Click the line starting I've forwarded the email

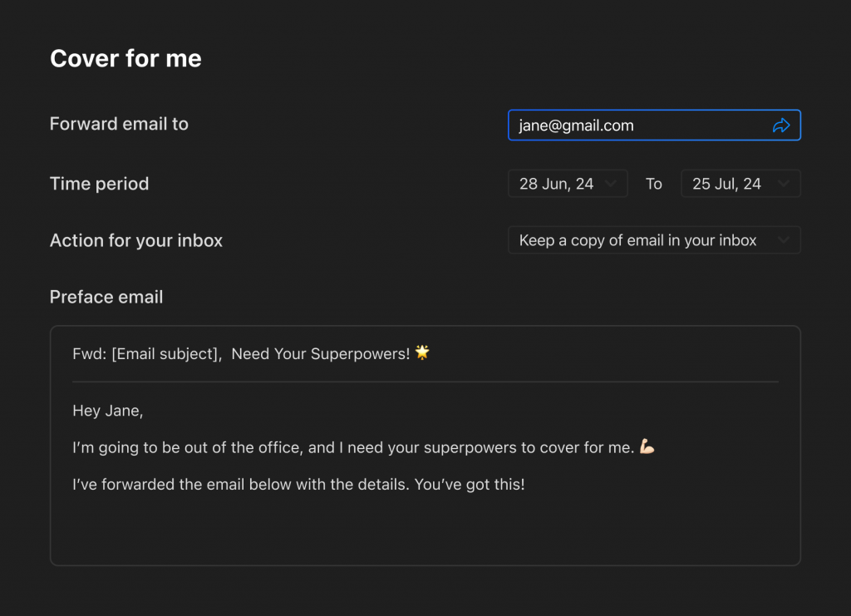(x=298, y=485)
